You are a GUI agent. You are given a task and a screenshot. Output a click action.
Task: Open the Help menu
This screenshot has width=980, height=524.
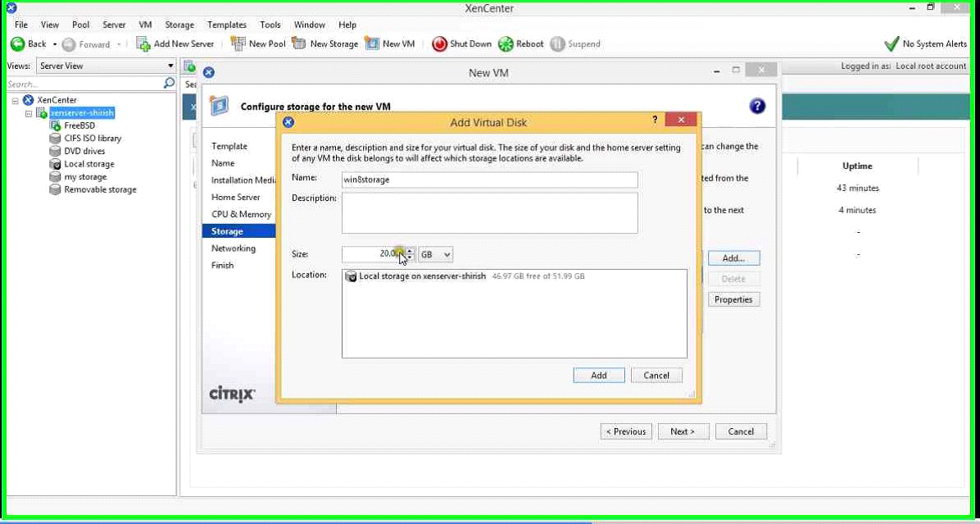pos(347,25)
